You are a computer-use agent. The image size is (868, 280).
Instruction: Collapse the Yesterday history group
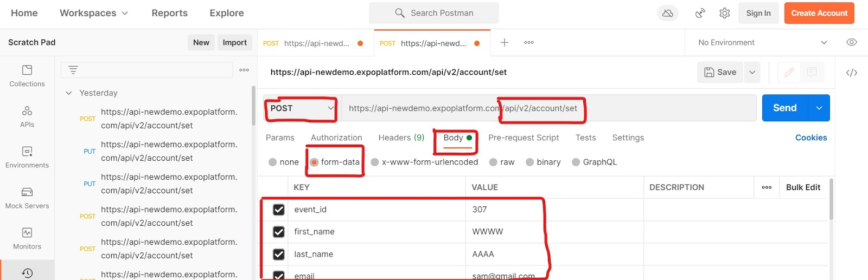click(x=69, y=93)
